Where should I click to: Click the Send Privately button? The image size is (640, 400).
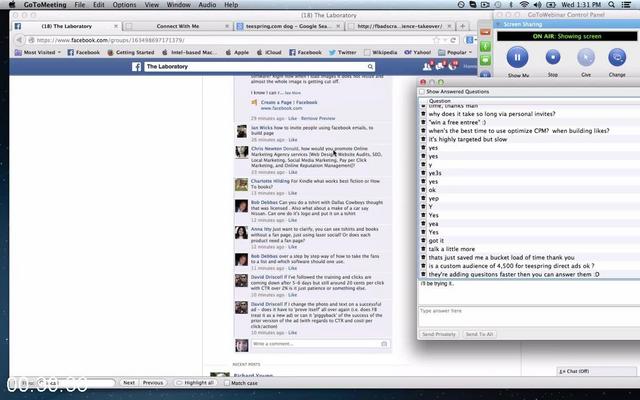[x=438, y=334]
